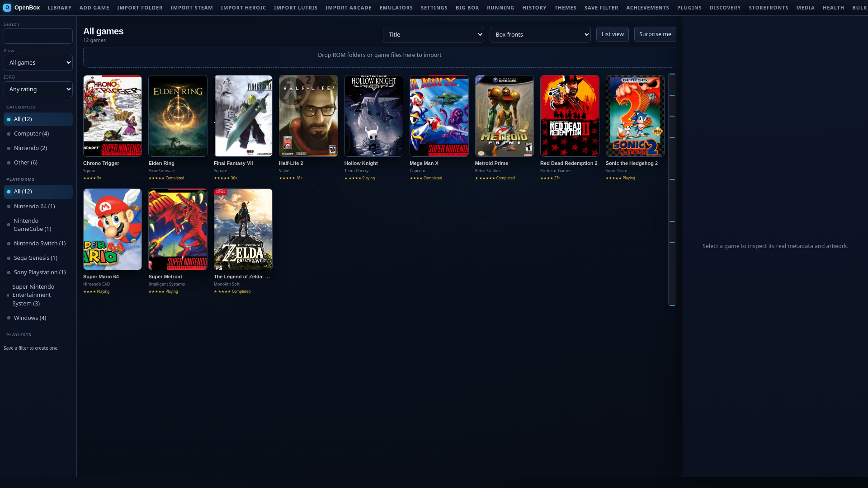Open the Running tab
This screenshot has height=488, width=868.
(x=500, y=8)
